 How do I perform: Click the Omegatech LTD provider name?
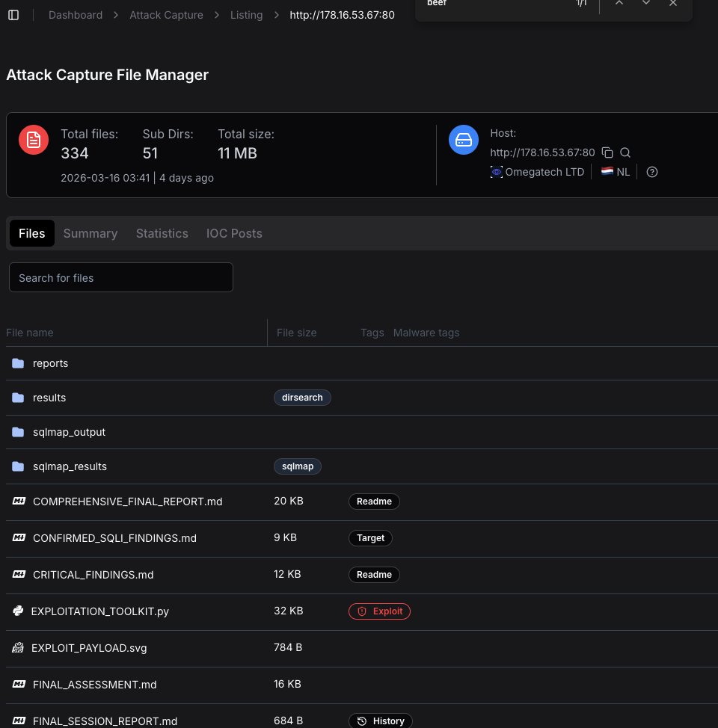544,172
